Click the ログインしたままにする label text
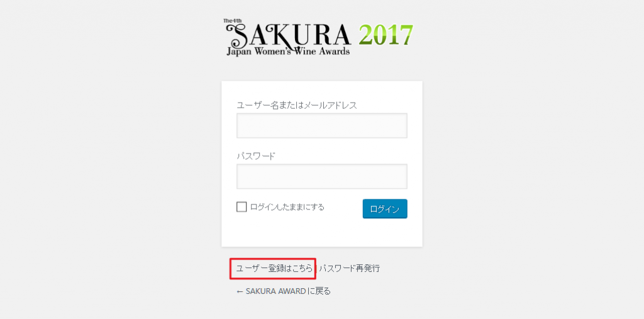This screenshot has height=319, width=644. coord(287,207)
